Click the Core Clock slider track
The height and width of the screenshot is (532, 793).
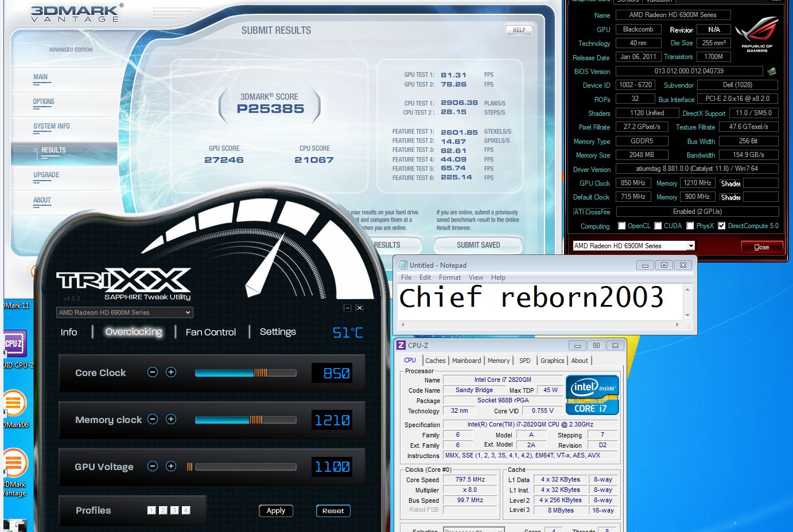[x=246, y=373]
